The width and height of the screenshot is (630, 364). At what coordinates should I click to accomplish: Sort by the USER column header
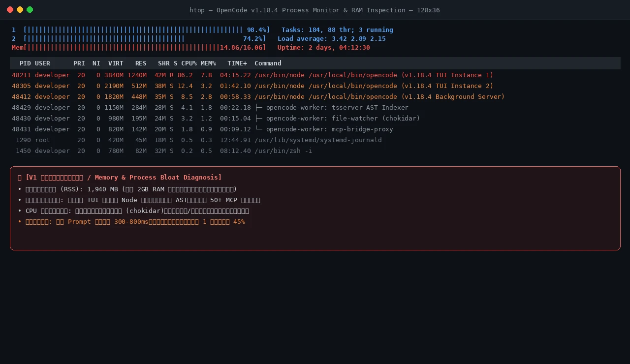pos(42,63)
